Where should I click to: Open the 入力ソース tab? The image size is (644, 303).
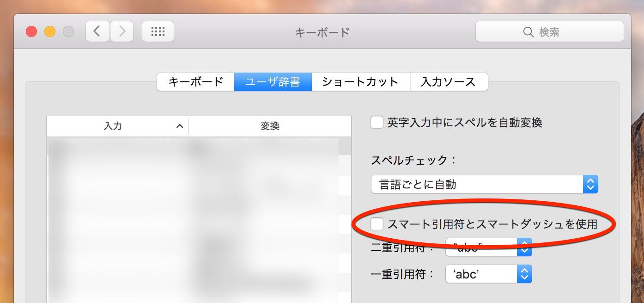449,82
